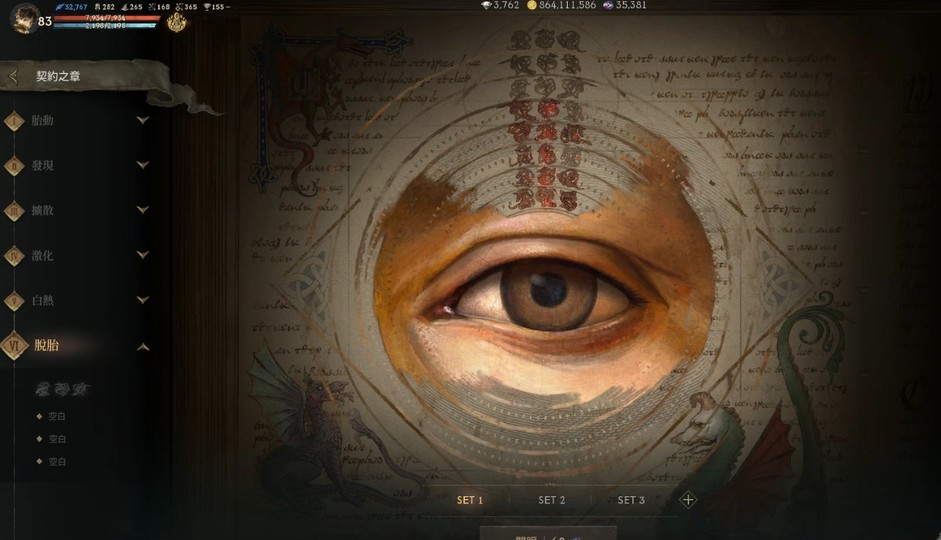The image size is (941, 540).
Task: Select the first 空白 slot under 脫胎
Action: coord(56,416)
